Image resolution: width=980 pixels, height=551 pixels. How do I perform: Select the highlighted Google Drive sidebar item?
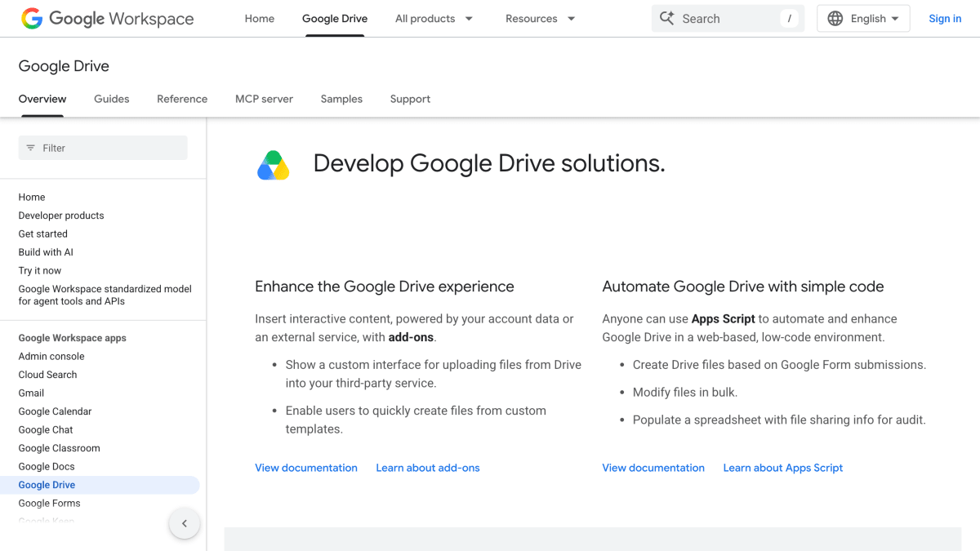coord(100,485)
